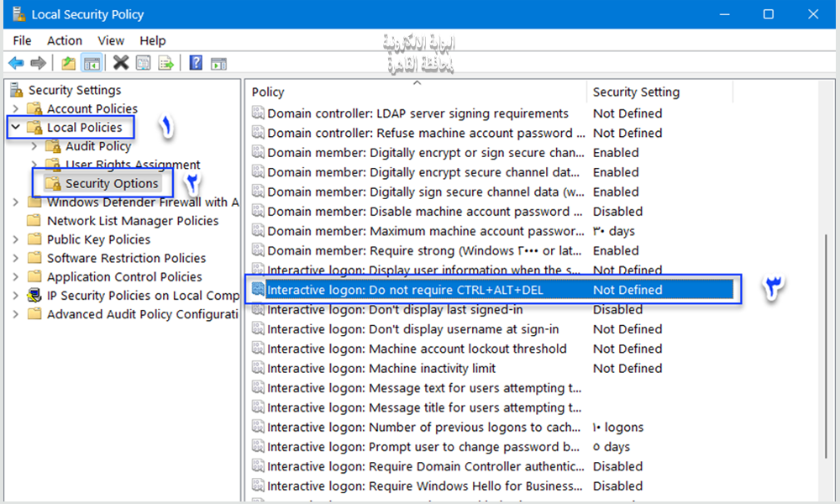Click the Back navigation arrow
Screen dimensions: 840x504
tap(16, 62)
